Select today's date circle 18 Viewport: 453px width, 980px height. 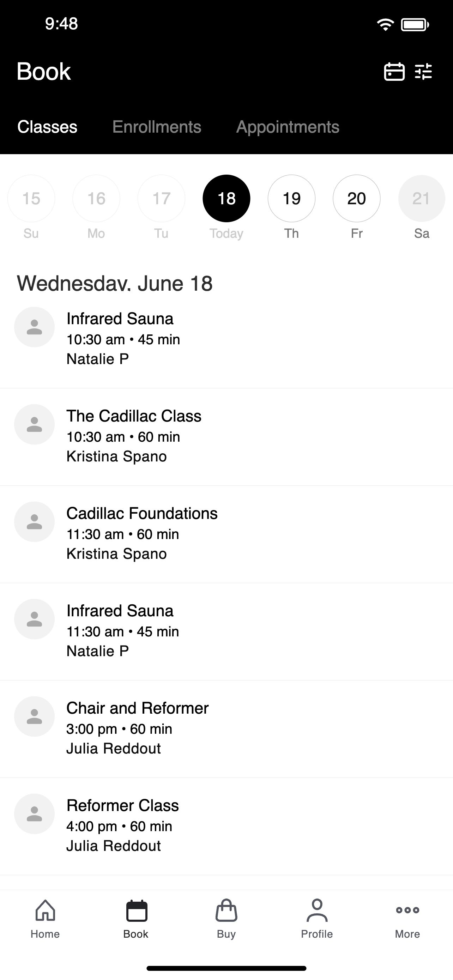(226, 198)
